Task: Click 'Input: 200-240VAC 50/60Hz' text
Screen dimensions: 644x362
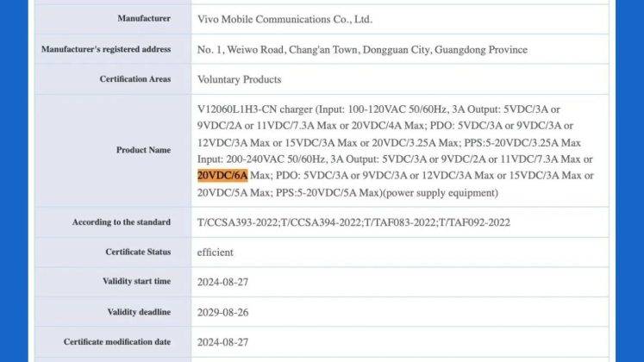Action: pyautogui.click(x=261, y=159)
